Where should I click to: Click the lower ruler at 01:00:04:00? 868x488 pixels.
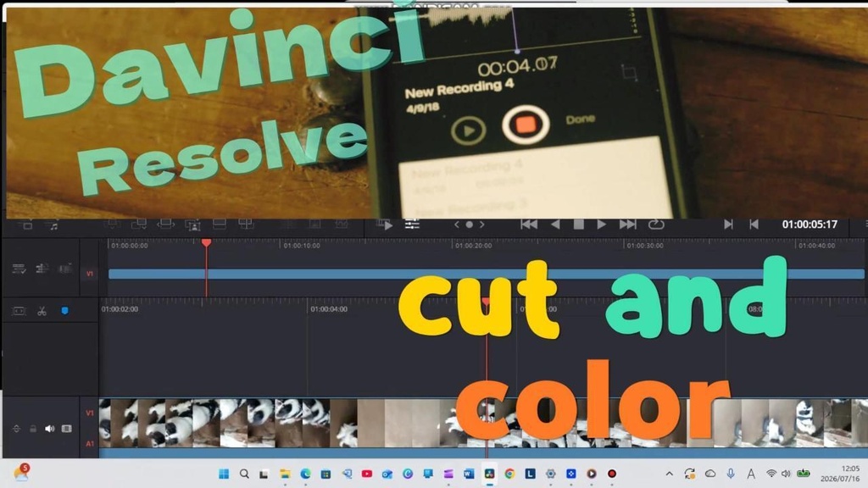(329, 308)
